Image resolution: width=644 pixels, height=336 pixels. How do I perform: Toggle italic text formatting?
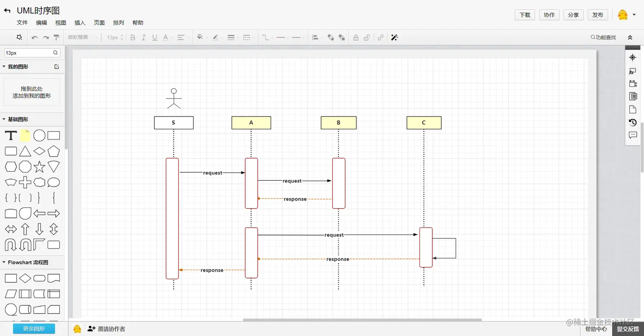[x=144, y=38]
